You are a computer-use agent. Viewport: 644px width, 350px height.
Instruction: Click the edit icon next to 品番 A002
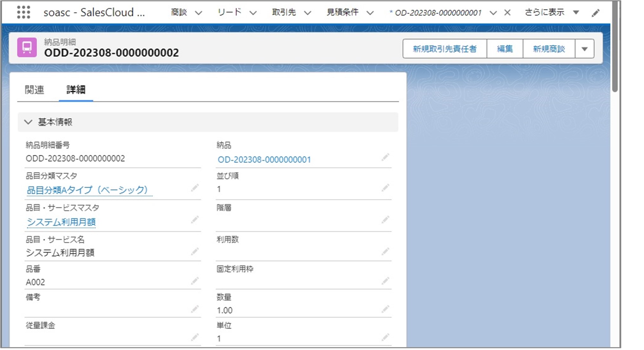[x=194, y=281]
